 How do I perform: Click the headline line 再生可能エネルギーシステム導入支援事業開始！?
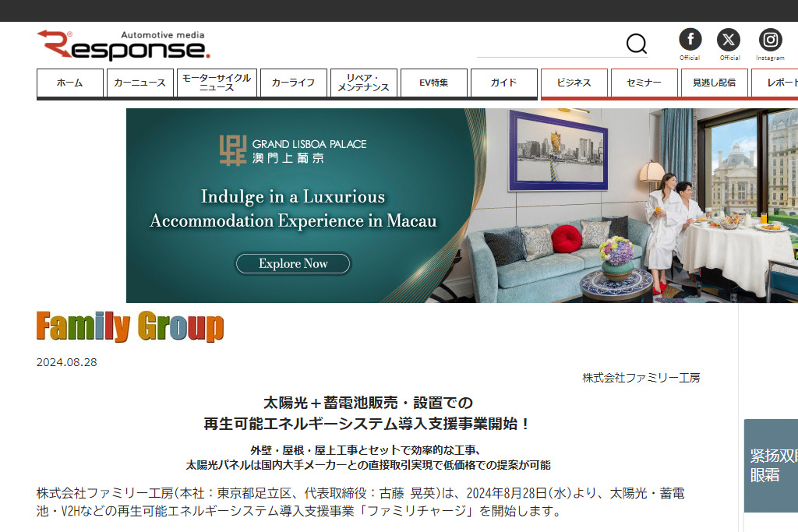(368, 424)
